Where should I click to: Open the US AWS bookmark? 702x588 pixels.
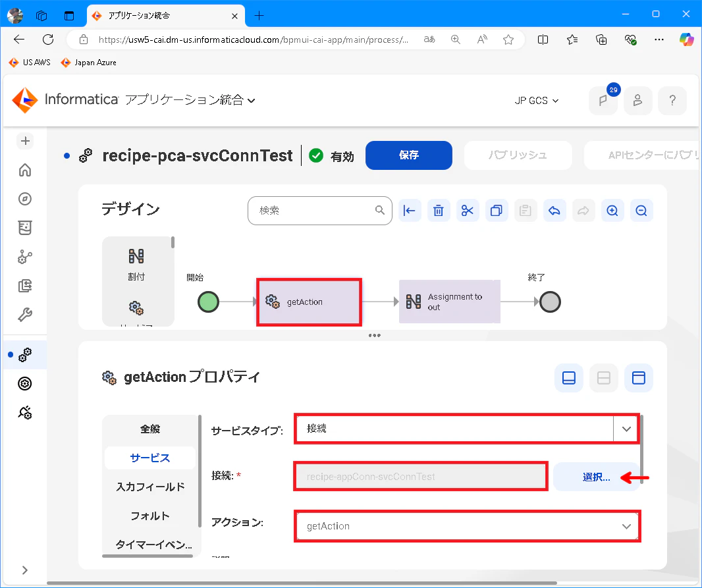[x=30, y=63]
